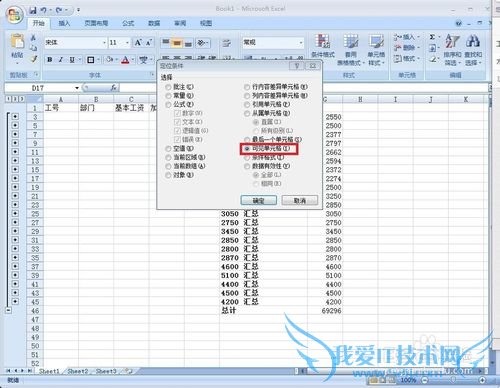Select the 当前区域 (Current region) radio option

click(168, 157)
